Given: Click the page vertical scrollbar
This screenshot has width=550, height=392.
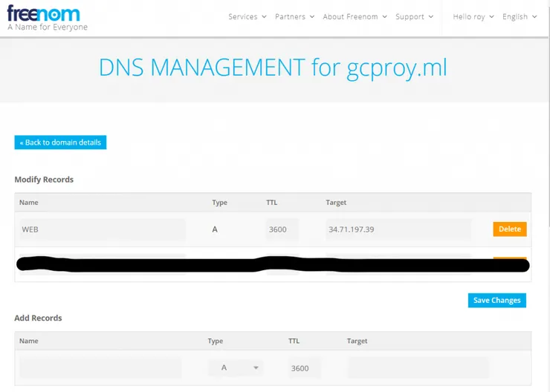Looking at the screenshot, I should (549, 116).
